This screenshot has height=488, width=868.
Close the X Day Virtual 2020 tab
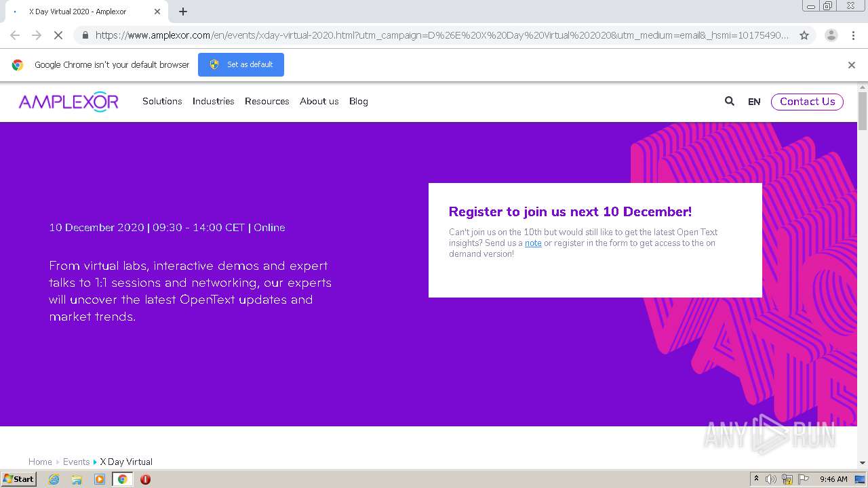157,12
